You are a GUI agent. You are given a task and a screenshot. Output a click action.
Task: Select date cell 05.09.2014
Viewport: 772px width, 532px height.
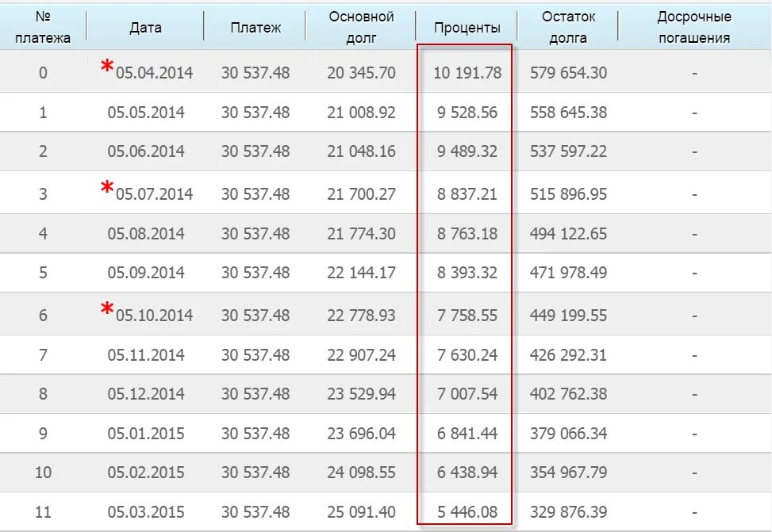146,272
